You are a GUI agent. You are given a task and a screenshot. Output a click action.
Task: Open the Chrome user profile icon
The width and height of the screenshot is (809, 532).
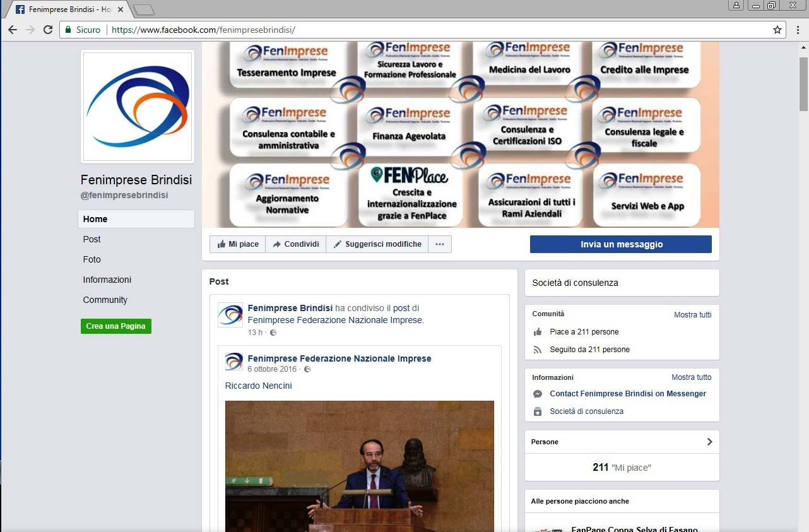(x=736, y=5)
